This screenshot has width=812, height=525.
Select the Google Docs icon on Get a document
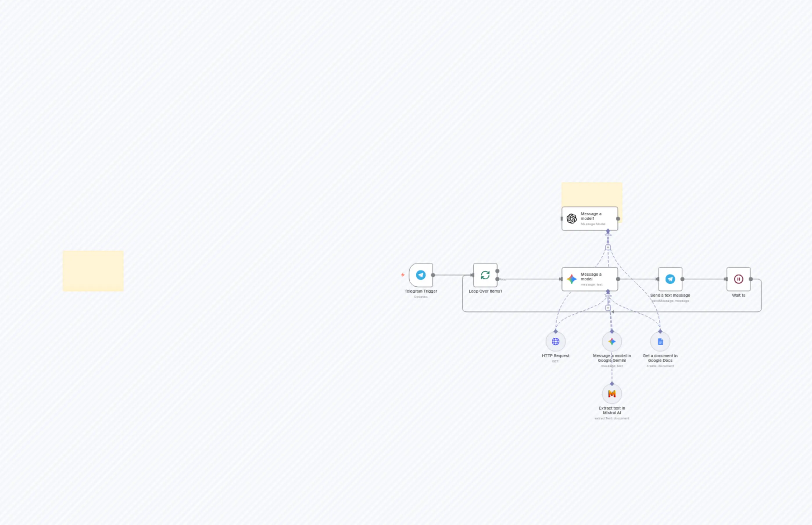tap(660, 341)
